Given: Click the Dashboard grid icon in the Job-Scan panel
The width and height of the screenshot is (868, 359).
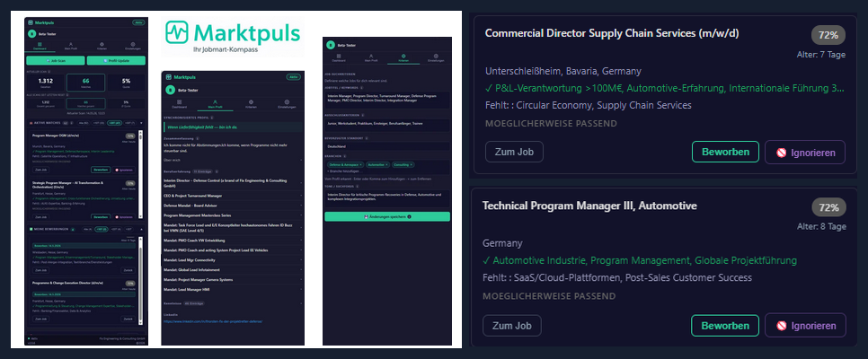Looking at the screenshot, I should coord(40,44).
